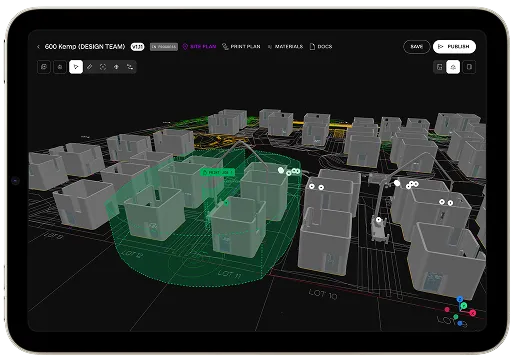Go back with the arrow beside 600 Kemp
The height and width of the screenshot is (362, 515).
[x=38, y=47]
